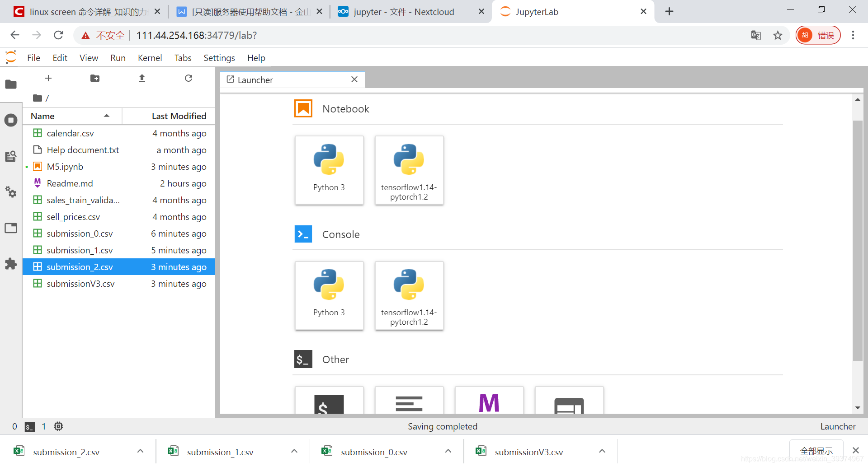Image resolution: width=868 pixels, height=467 pixels.
Task: Click the launcher scrollbar down arrow
Action: (x=858, y=408)
